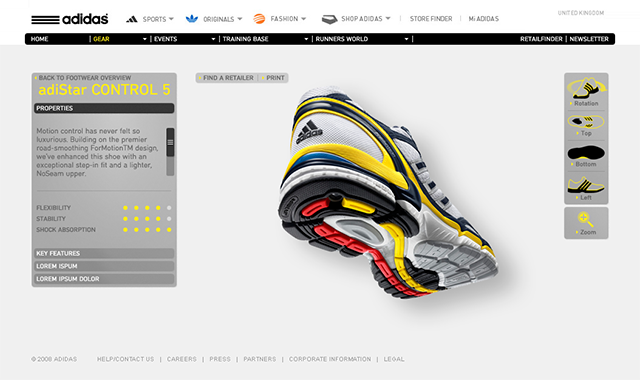The image size is (640, 380).
Task: Open the Fashion dropdown arrow
Action: 304,19
